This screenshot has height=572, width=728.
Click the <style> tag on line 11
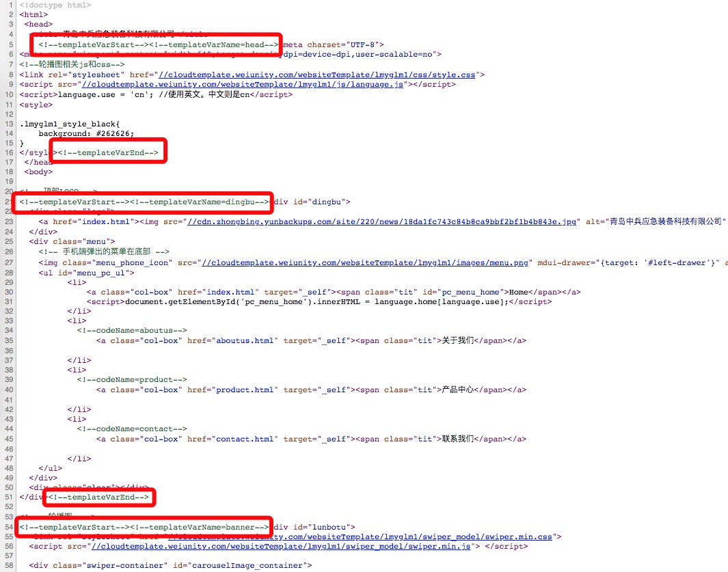[36, 105]
